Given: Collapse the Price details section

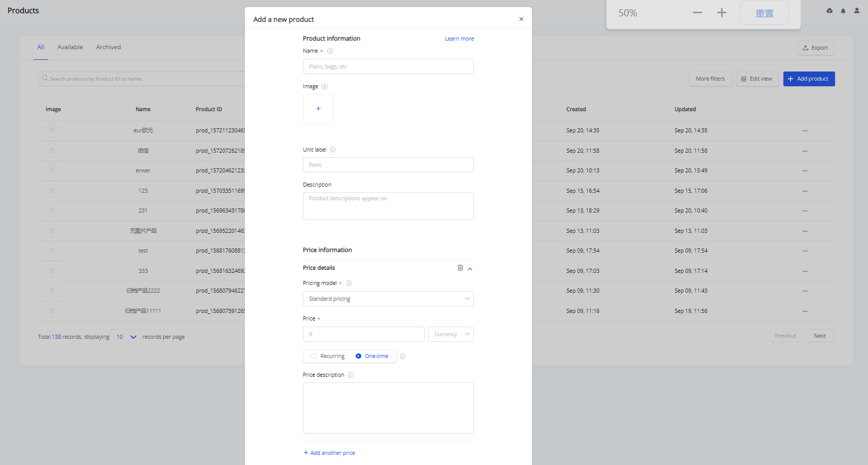Looking at the screenshot, I should click(x=470, y=269).
